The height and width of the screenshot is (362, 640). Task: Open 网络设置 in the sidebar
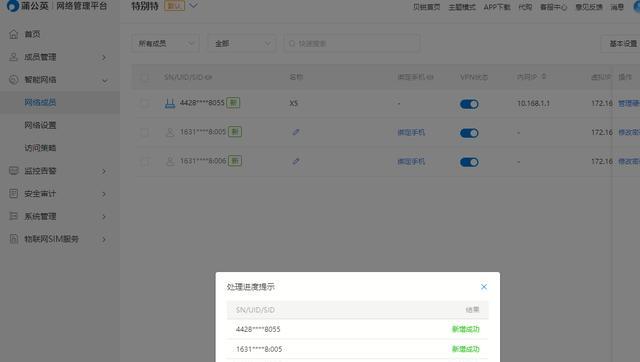[40, 125]
